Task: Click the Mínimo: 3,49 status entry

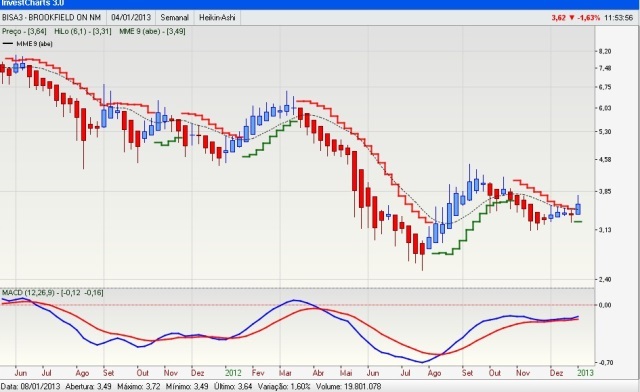Action: coord(187,386)
